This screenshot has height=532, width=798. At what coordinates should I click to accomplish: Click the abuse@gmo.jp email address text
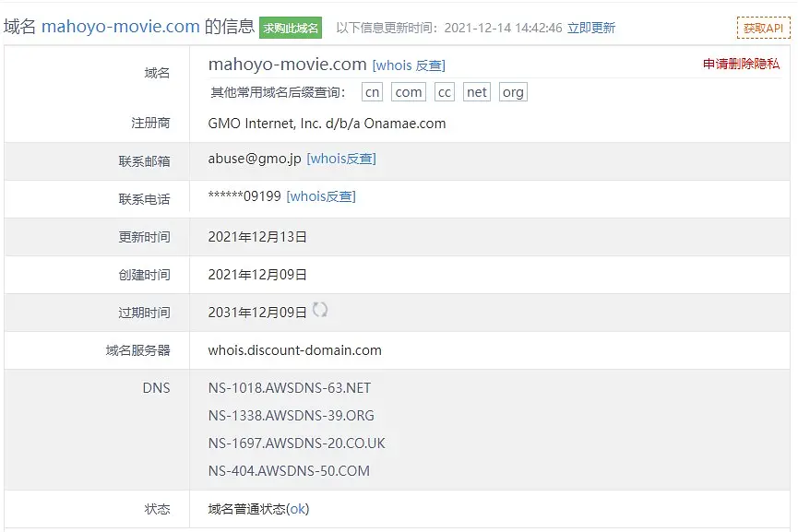[x=255, y=159]
